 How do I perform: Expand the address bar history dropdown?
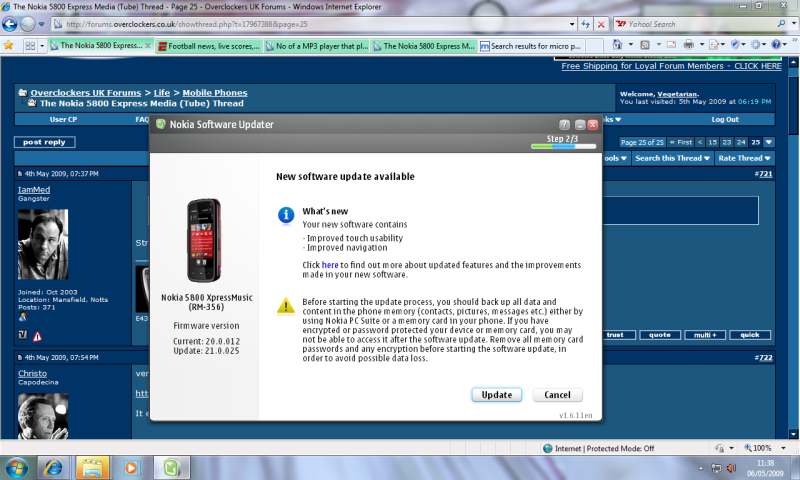click(x=572, y=24)
